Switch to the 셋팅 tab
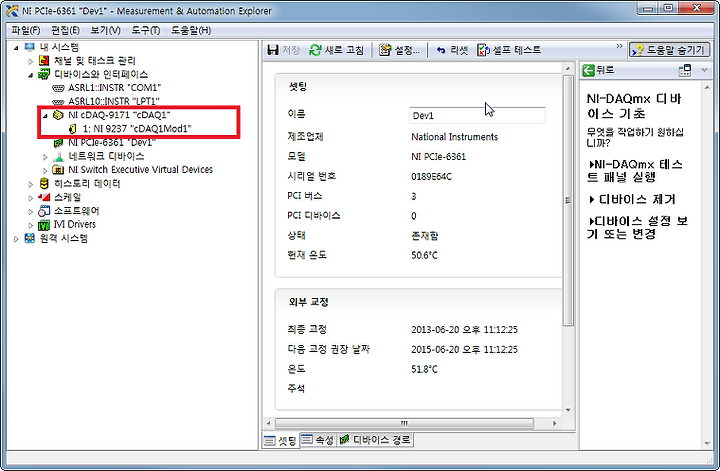This screenshot has width=720, height=471. 281,441
